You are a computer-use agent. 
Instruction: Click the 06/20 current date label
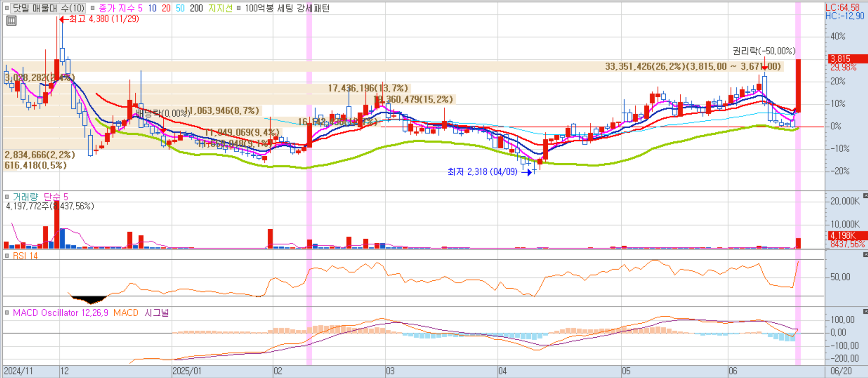point(841,371)
